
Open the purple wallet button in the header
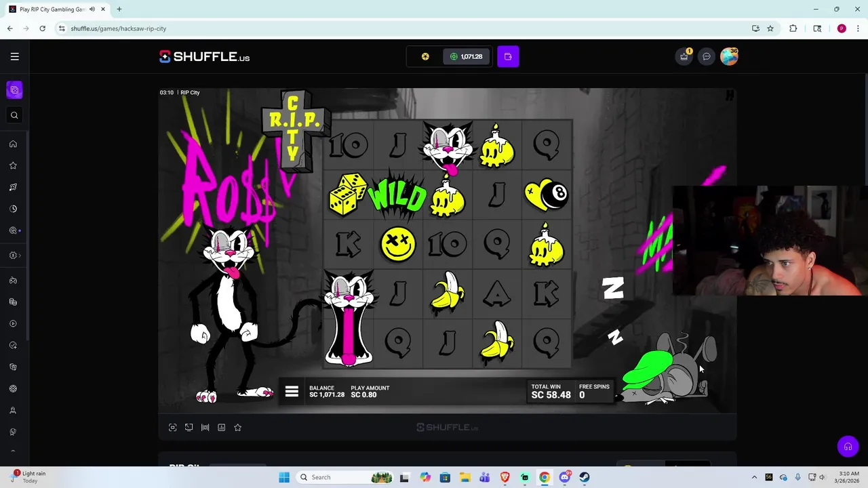click(508, 57)
